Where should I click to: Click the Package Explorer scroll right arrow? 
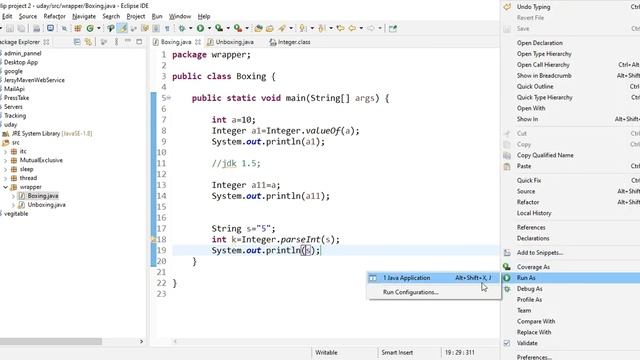click(x=142, y=341)
